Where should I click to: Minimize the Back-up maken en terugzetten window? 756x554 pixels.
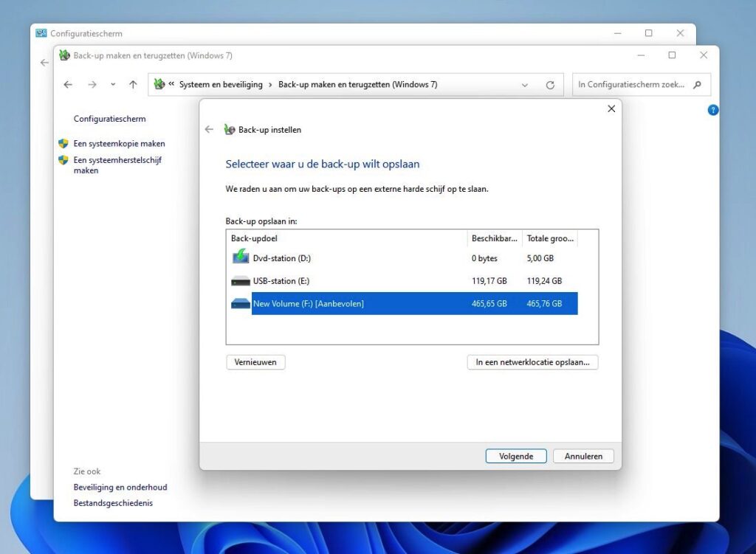pos(641,55)
